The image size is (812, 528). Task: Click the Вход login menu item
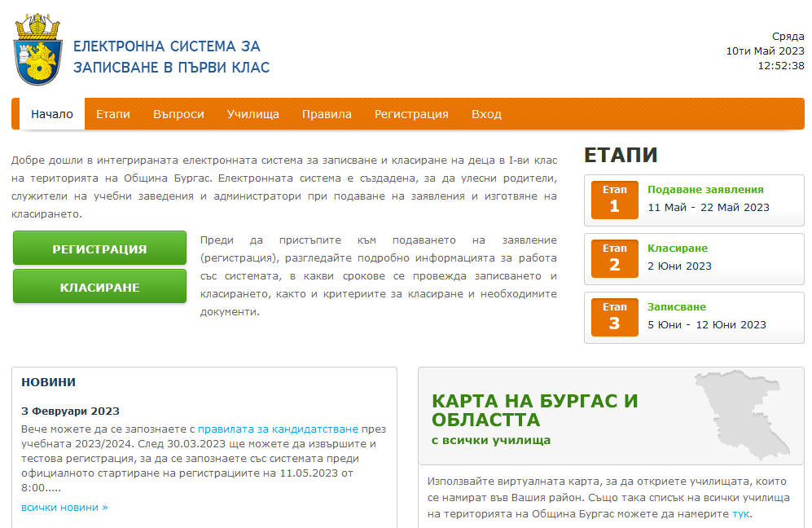(x=486, y=114)
